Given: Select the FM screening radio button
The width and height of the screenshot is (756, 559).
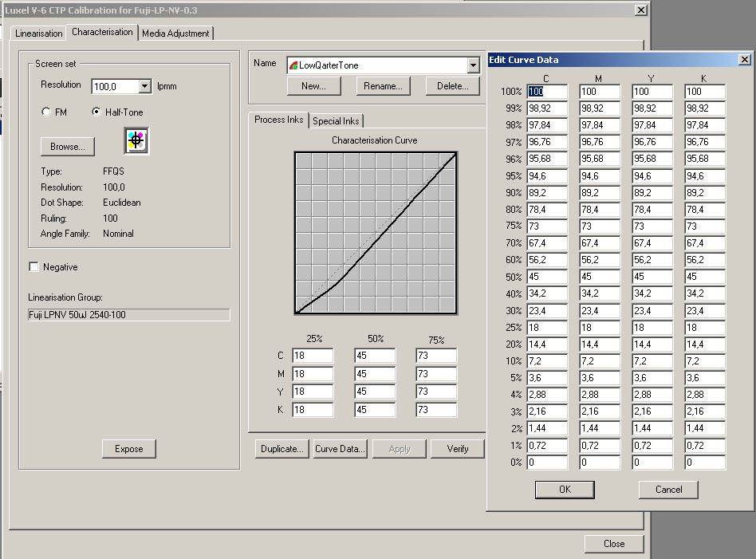Looking at the screenshot, I should [46, 112].
